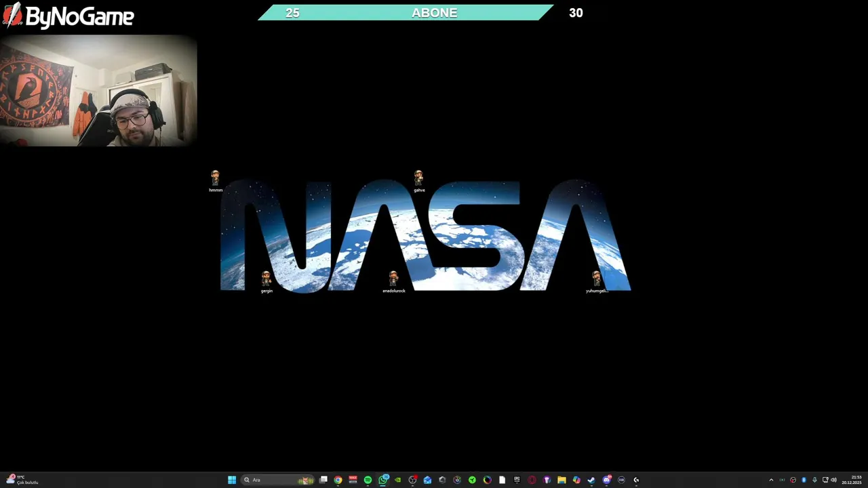Open OBS Studio from the taskbar

click(412, 480)
